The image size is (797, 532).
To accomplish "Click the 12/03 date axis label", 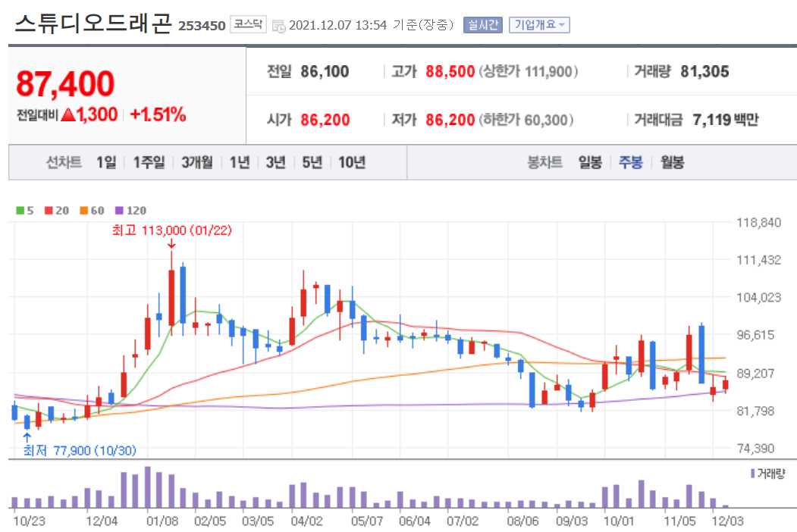I will (x=727, y=521).
